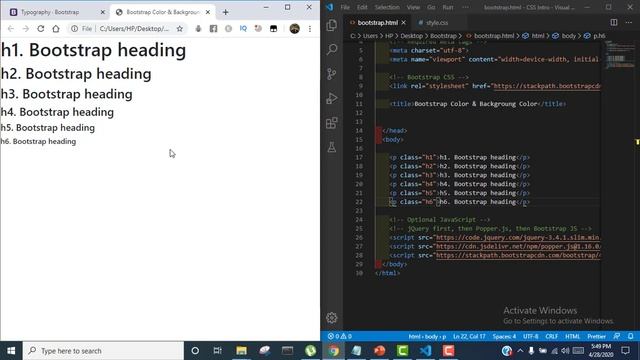The width and height of the screenshot is (640, 360).
Task: Click volume icon in system tray
Action: [565, 351]
